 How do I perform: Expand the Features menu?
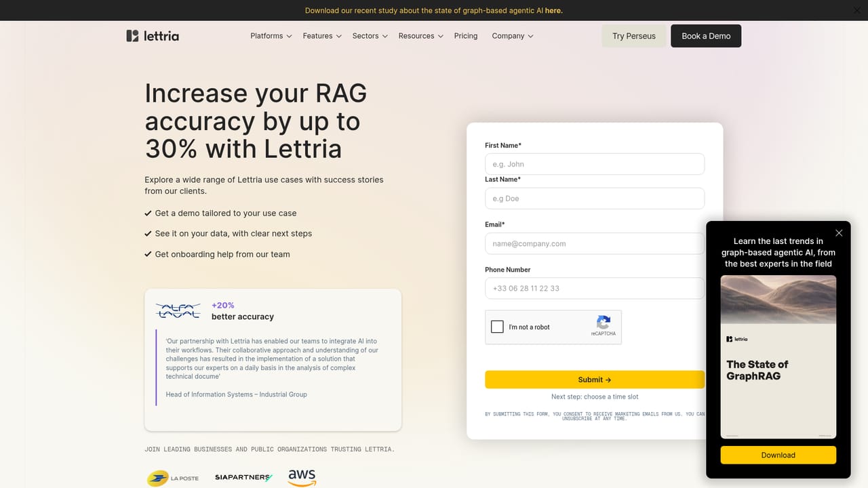322,36
